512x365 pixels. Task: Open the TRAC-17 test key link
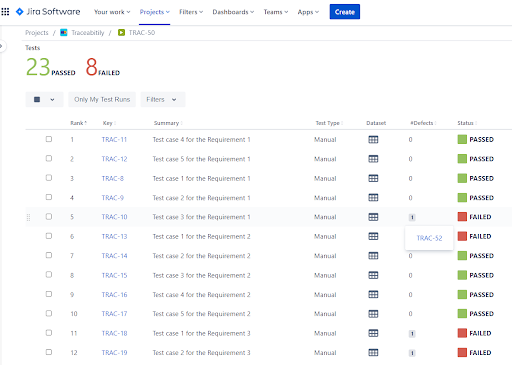pyautogui.click(x=114, y=314)
